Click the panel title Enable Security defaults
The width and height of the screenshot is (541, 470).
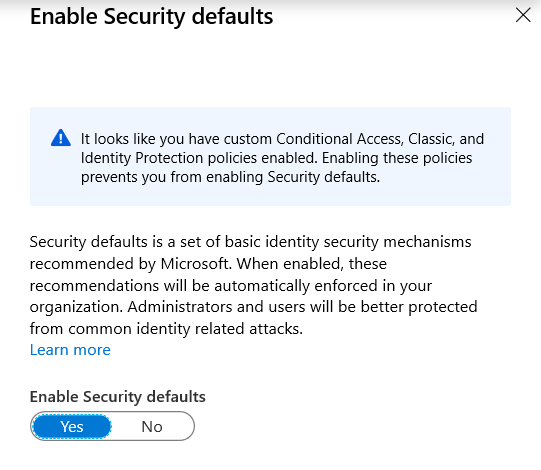coord(151,17)
